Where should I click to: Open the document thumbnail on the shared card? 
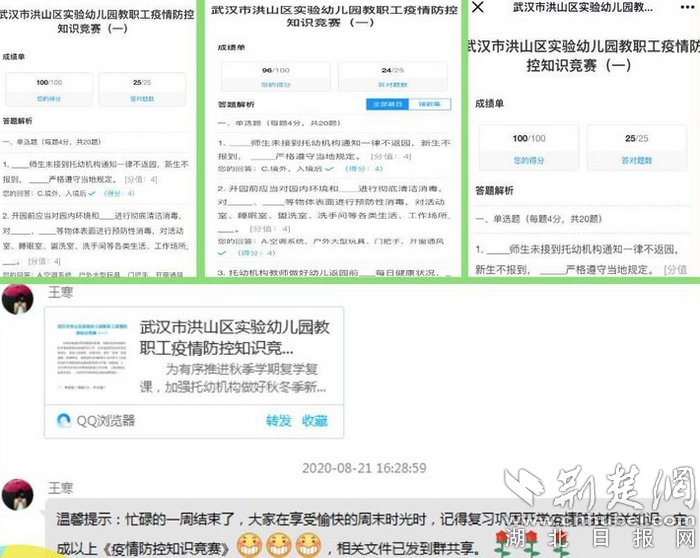coord(92,356)
